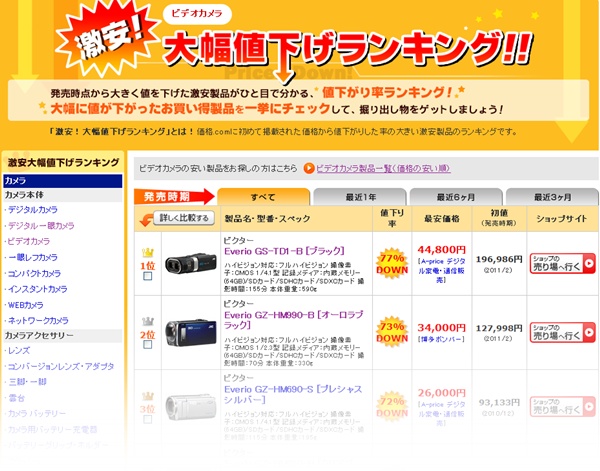Screen dimensions: 600x471
Task: Open A-price shop link under 44,800円
Action: (442, 271)
